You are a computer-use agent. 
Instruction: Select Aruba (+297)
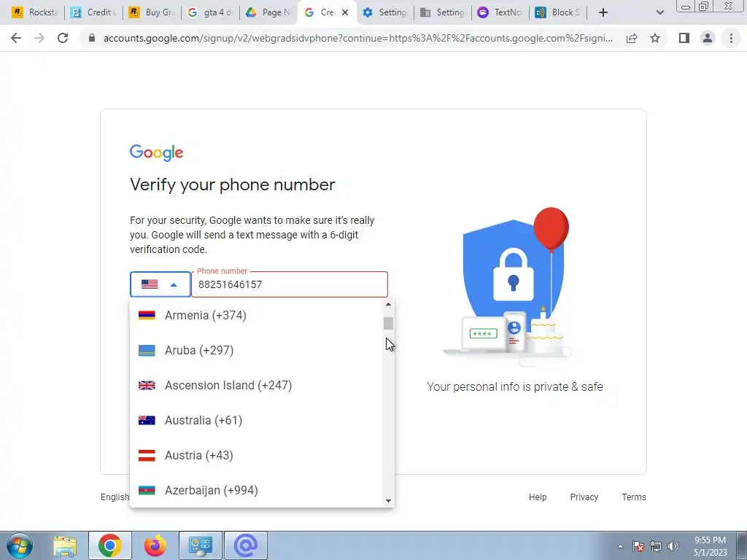pyautogui.click(x=256, y=351)
